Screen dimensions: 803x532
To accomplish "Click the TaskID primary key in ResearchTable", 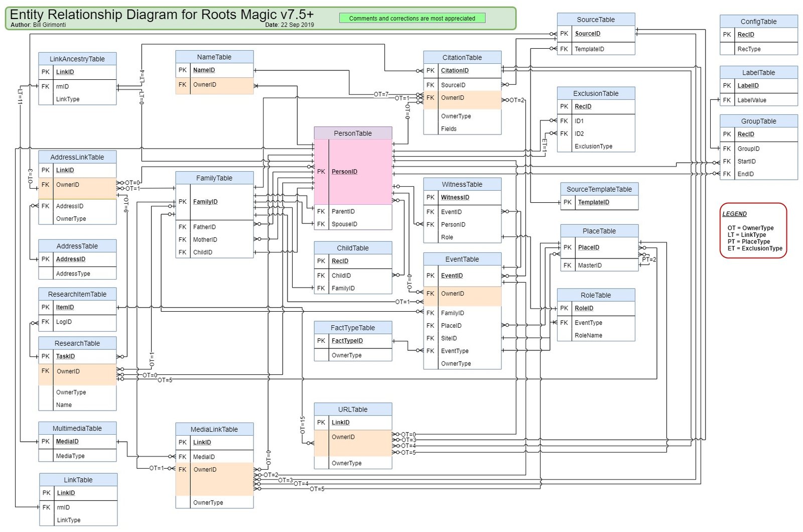I will pos(65,357).
